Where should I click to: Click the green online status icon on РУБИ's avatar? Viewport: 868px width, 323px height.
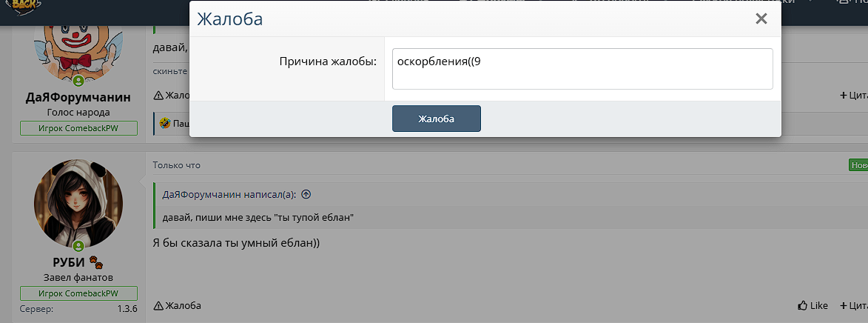[x=78, y=246]
